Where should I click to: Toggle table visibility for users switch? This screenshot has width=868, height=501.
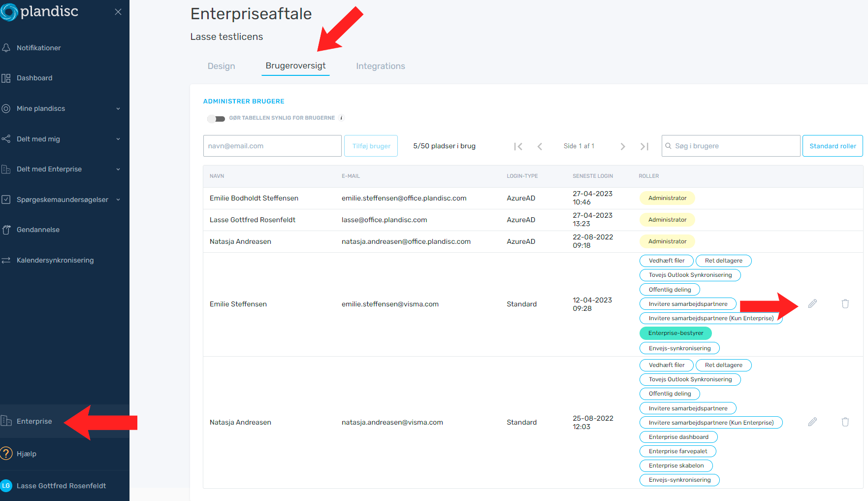[x=216, y=119]
